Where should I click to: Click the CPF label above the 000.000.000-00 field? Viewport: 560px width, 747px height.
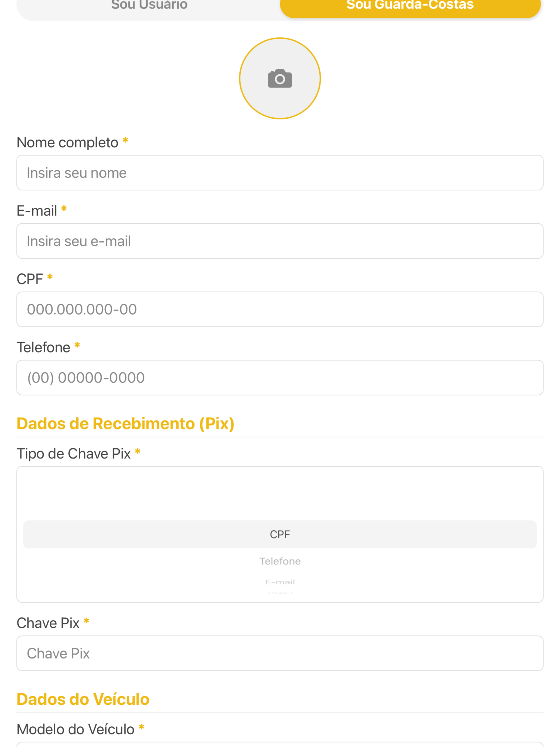coord(30,279)
